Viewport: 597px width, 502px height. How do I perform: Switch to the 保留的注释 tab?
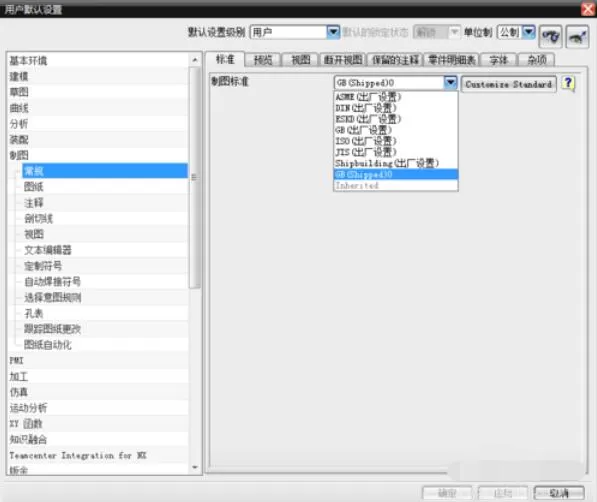coord(395,60)
